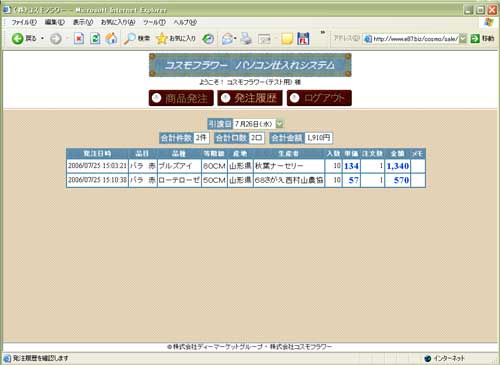Viewport: 500px width, 365px height.
Task: Open the Search magnifier tool
Action: [x=129, y=39]
